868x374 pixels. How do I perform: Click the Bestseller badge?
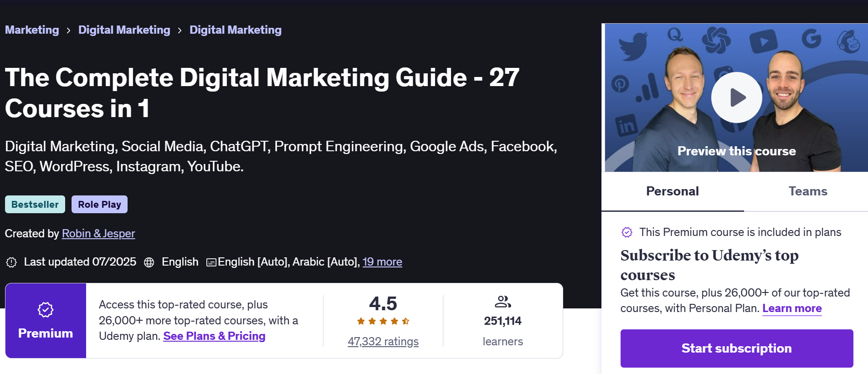(35, 205)
